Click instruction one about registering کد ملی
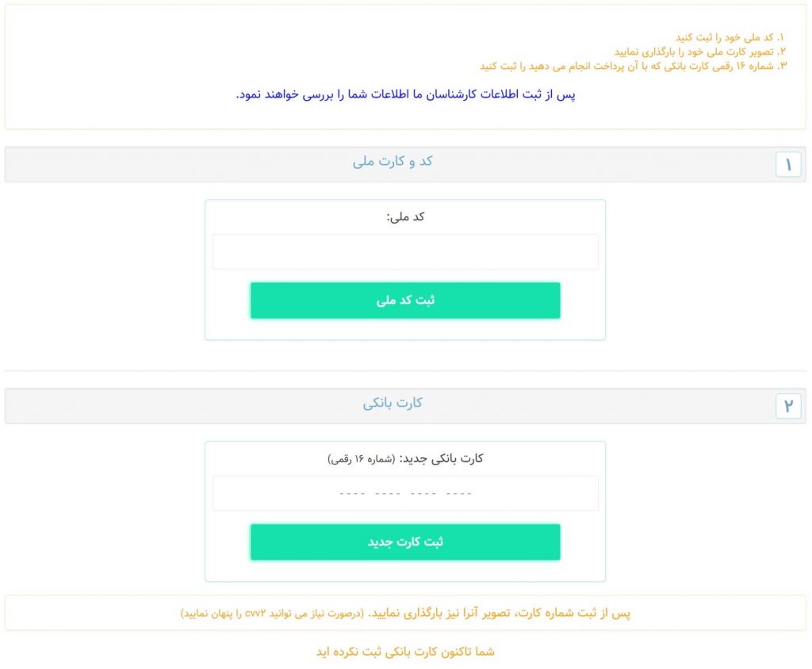Screen dimensions: 812x669 click(730, 37)
